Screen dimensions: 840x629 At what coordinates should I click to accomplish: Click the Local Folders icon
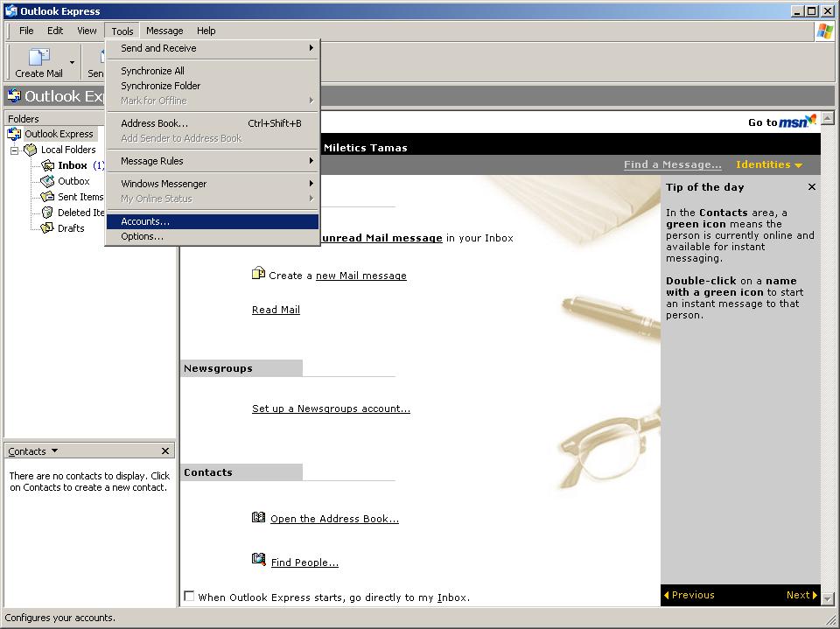(x=31, y=150)
